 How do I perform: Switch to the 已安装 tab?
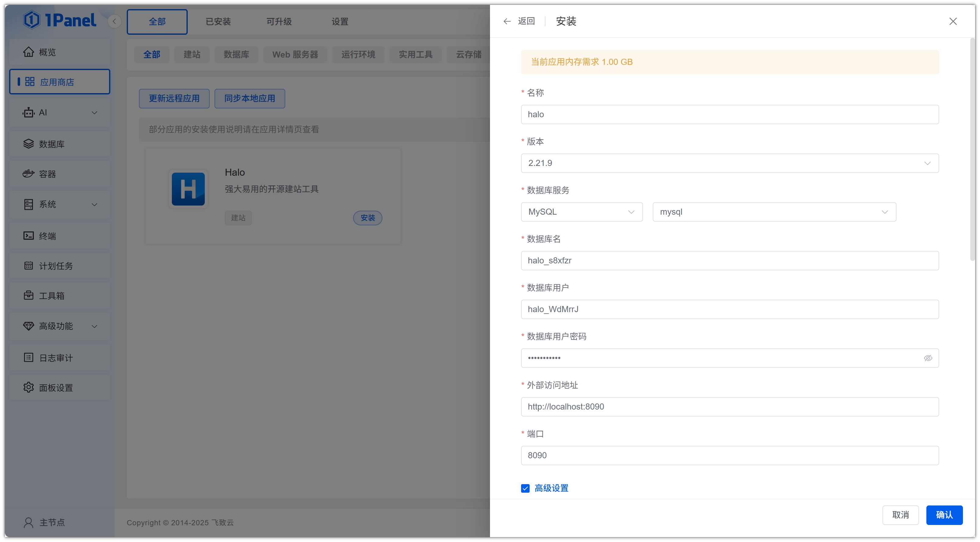coord(218,22)
